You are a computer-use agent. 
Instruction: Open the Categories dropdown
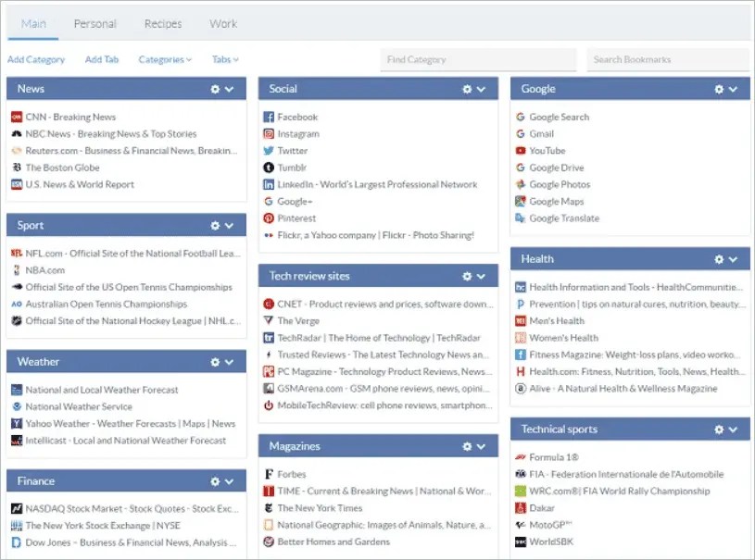164,59
